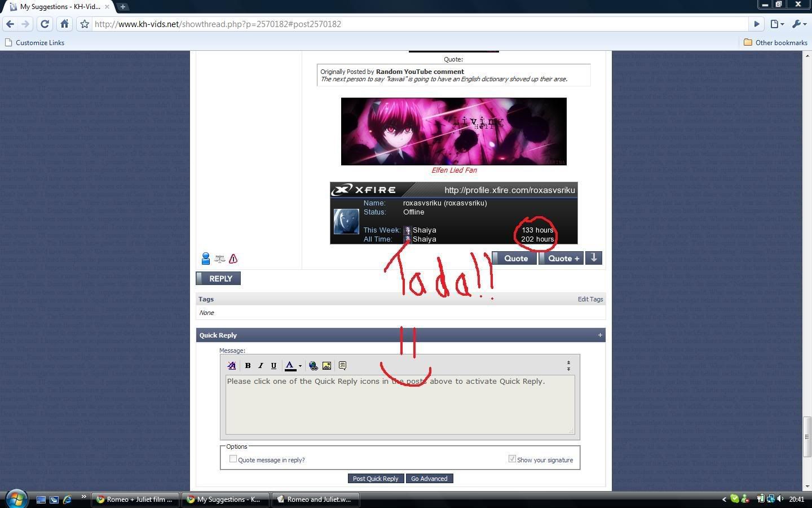
Task: Click the down arrow quick reply button
Action: pyautogui.click(x=594, y=258)
